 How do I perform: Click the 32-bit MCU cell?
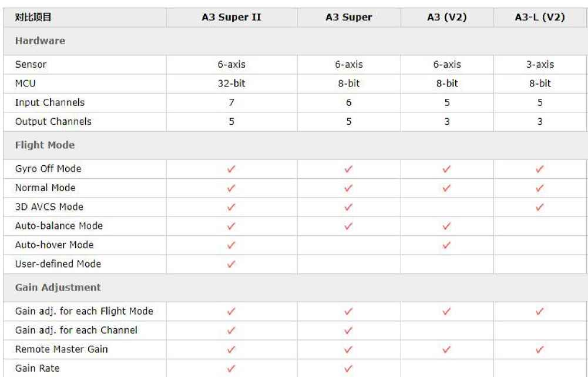[x=231, y=84]
